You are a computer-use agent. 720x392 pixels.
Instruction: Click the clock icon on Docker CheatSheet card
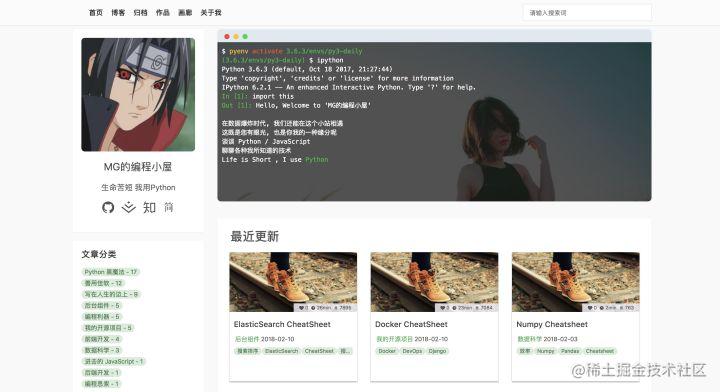point(455,308)
